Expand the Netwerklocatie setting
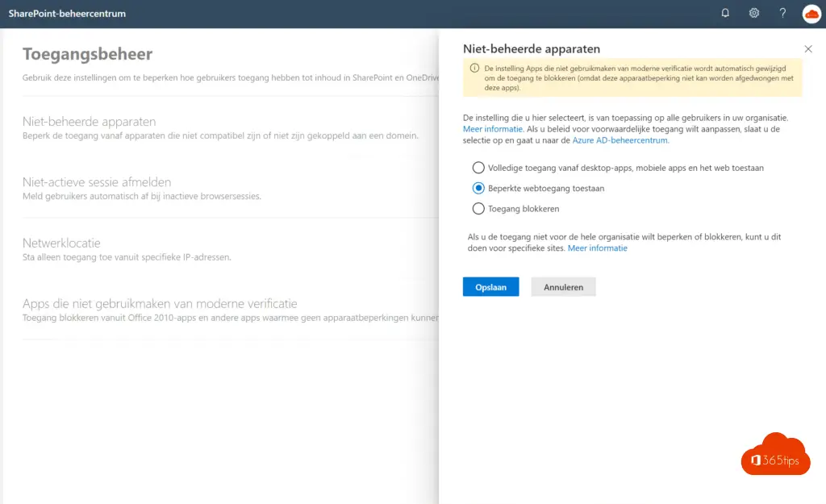 [x=61, y=243]
